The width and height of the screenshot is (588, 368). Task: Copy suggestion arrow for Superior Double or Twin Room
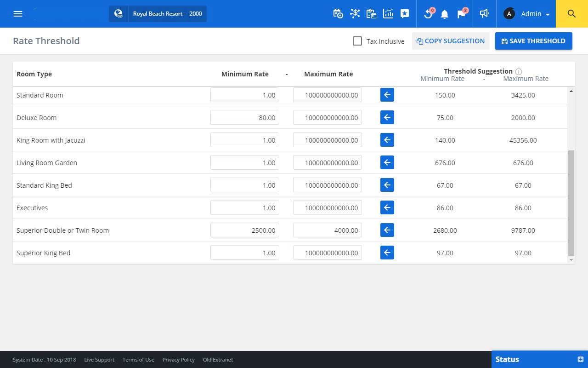(387, 230)
